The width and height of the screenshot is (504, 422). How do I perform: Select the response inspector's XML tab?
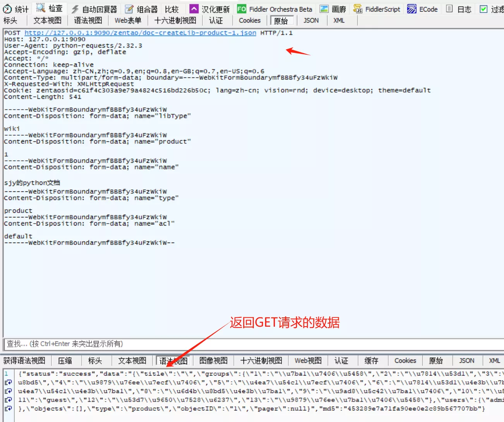pyautogui.click(x=494, y=361)
